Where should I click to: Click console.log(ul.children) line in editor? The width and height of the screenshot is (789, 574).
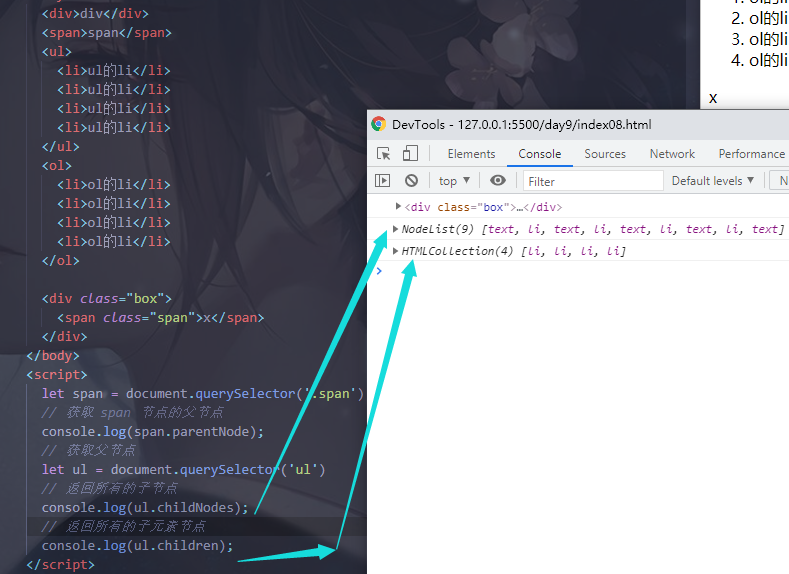pyautogui.click(x=137, y=545)
